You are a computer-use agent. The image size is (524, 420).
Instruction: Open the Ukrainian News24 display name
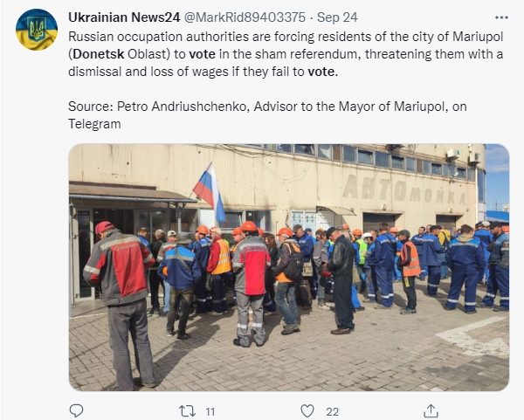(124, 17)
